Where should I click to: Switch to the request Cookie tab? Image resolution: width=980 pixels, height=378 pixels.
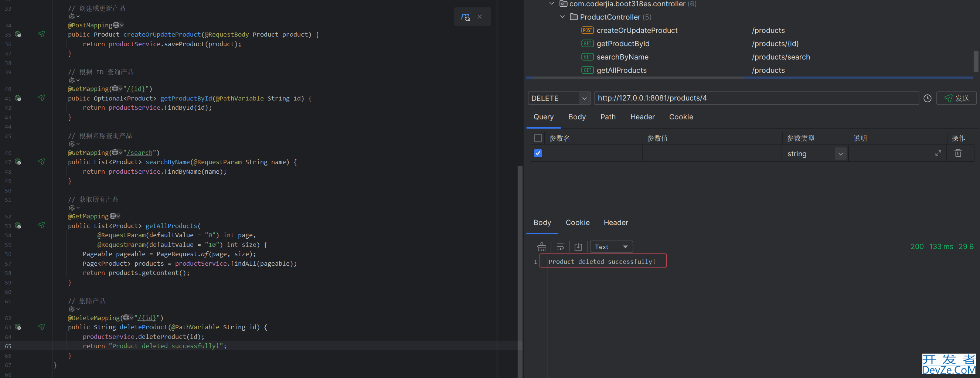[x=681, y=117]
